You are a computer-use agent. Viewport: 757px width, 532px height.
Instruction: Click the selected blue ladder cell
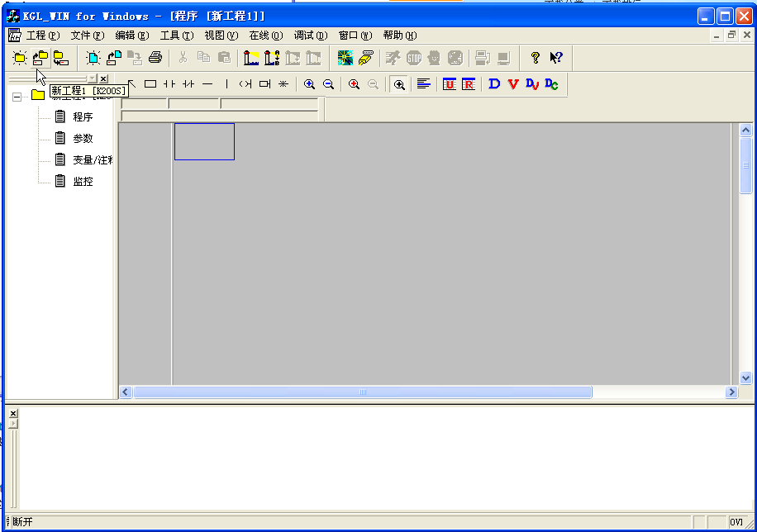[204, 141]
